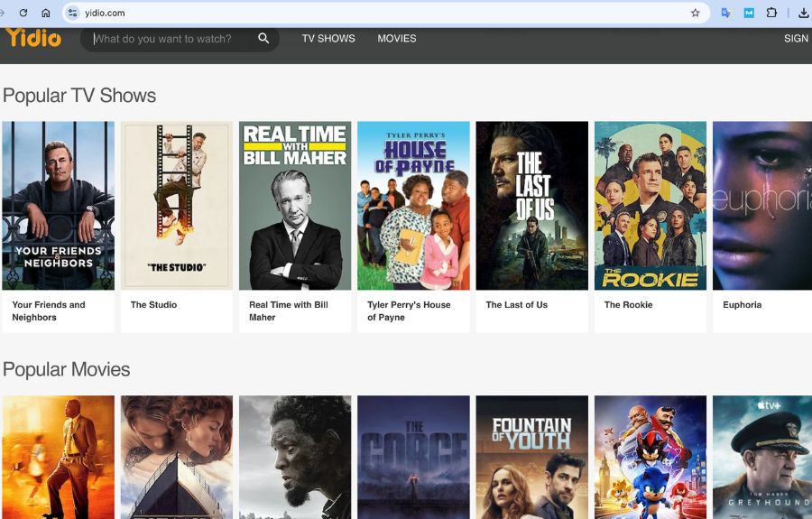Click 'Tyler Perry's House of Payne' title
Screen dimensions: 812x519
pos(409,310)
